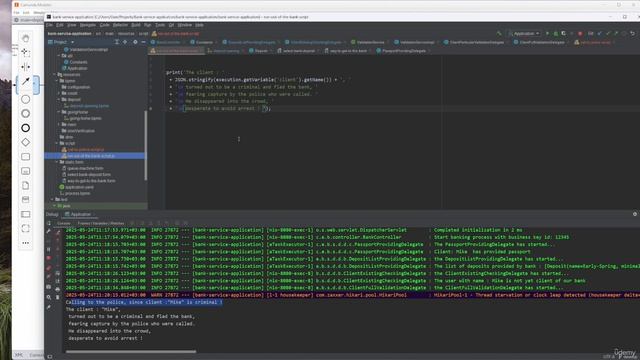Image resolution: width=640 pixels, height=360 pixels.
Task: Open select-bank-deposit.form in project tree
Action: (87, 174)
